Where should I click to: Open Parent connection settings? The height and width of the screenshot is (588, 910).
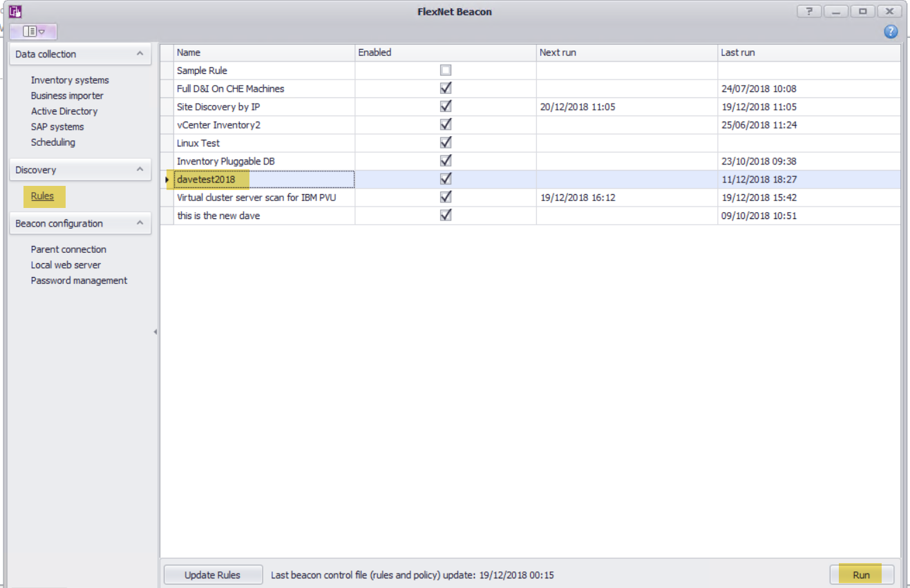point(68,249)
